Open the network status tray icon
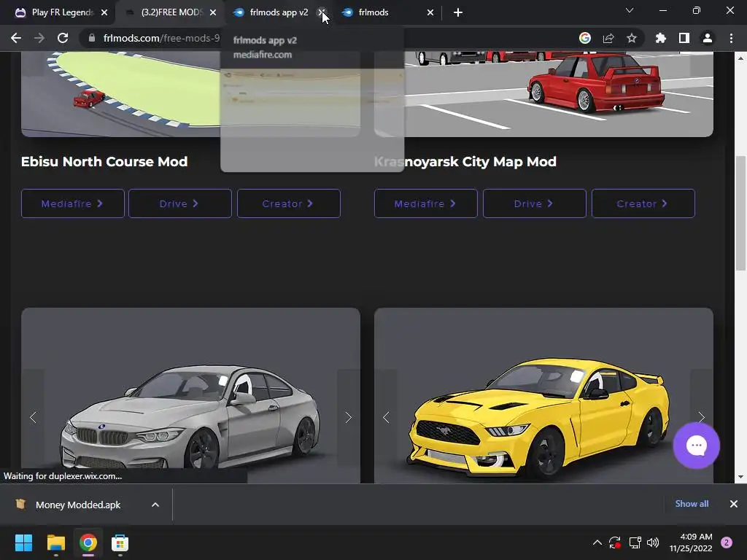 click(635, 542)
